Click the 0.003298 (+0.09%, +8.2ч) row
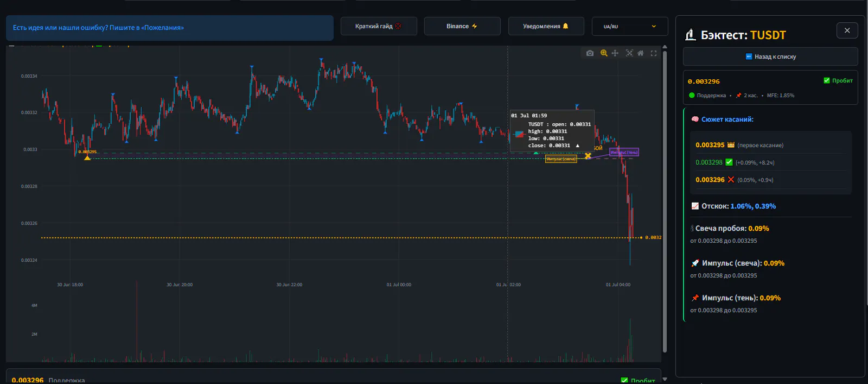The width and height of the screenshot is (868, 384). [770, 162]
